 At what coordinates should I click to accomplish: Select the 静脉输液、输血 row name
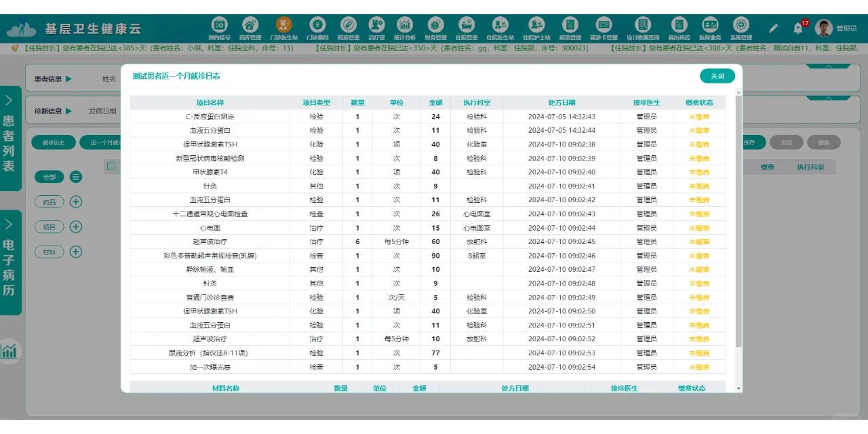tap(210, 269)
